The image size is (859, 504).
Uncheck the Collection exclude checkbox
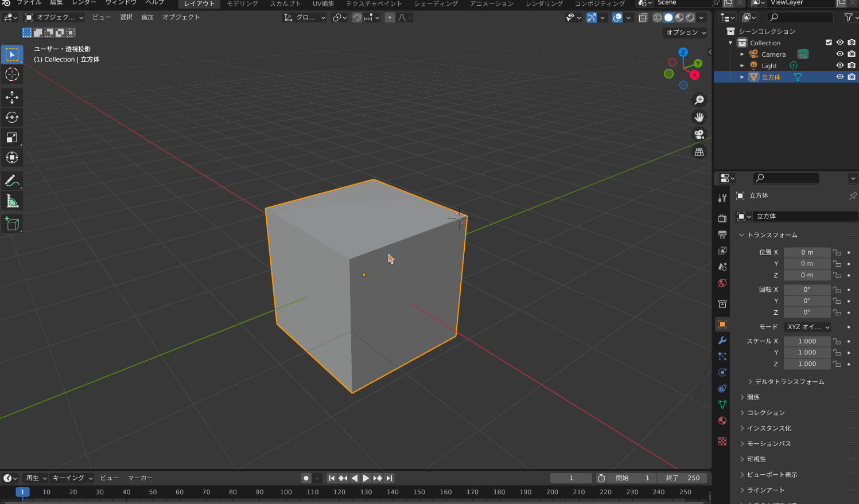tap(829, 42)
